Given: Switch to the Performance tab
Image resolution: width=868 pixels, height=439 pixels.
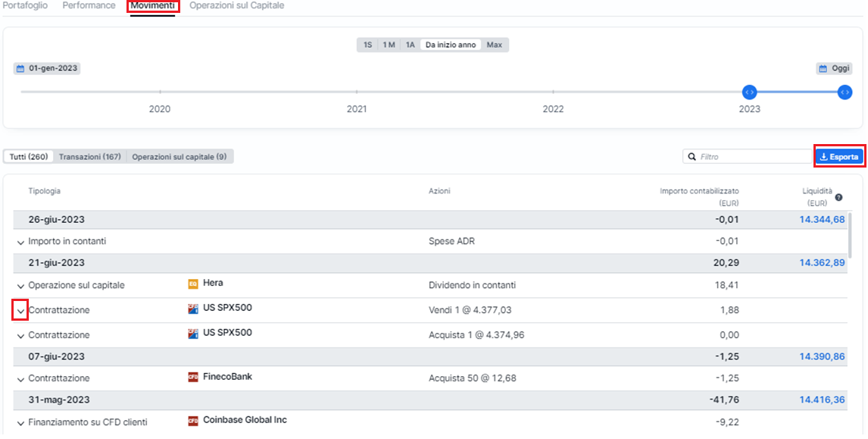Looking at the screenshot, I should [x=89, y=5].
